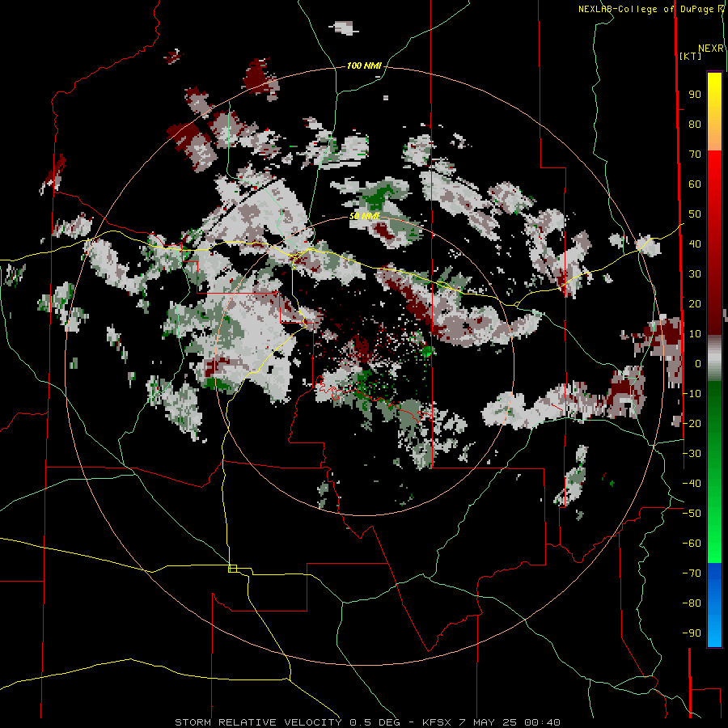Select the 30 value on the velocity scale
The height and width of the screenshot is (728, 728).
coord(695,274)
